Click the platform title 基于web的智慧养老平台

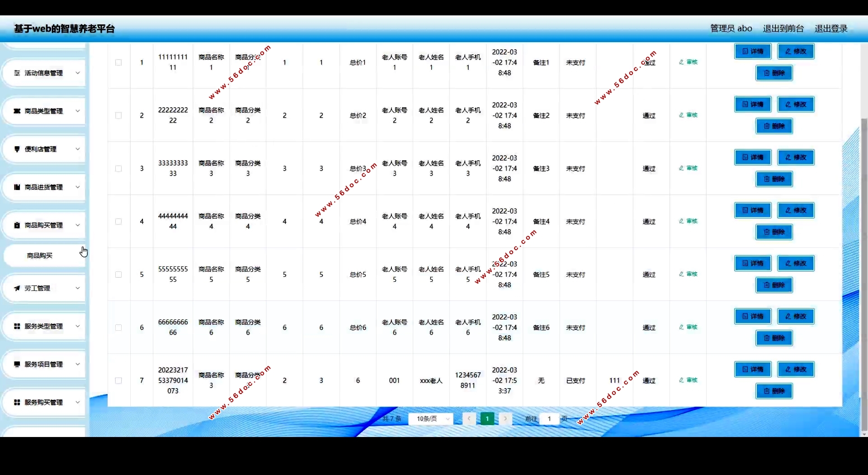(x=65, y=28)
